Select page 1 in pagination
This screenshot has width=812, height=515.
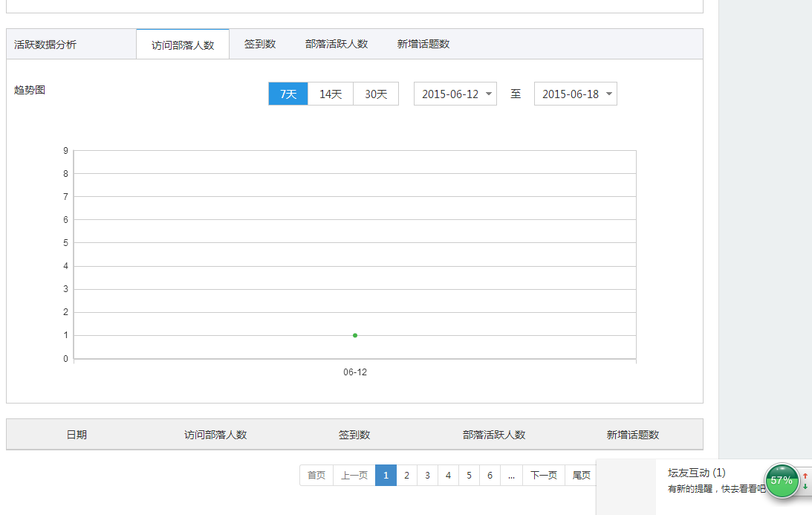click(386, 475)
